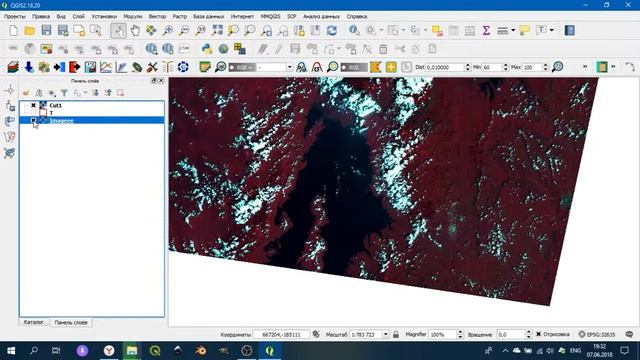Adjust the Min value spinner arrows

coord(506,67)
